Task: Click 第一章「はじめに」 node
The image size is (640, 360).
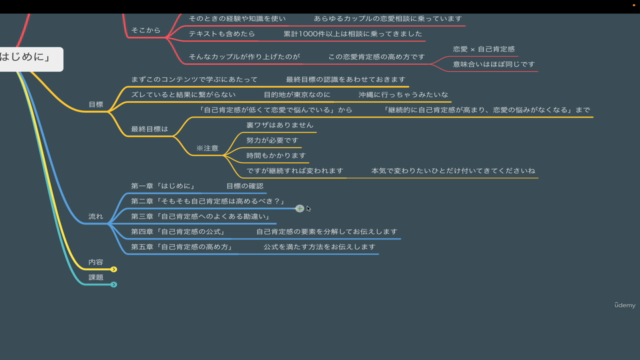Action: pos(163,186)
